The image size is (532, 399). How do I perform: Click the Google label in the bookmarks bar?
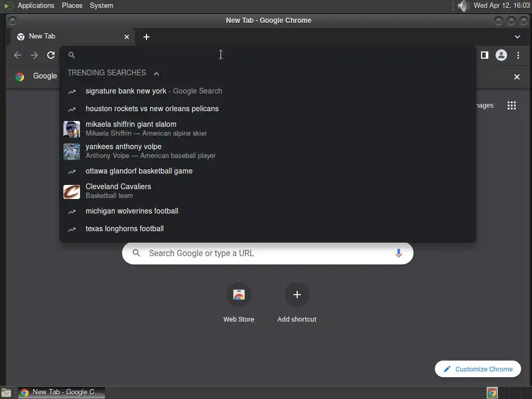pos(45,76)
